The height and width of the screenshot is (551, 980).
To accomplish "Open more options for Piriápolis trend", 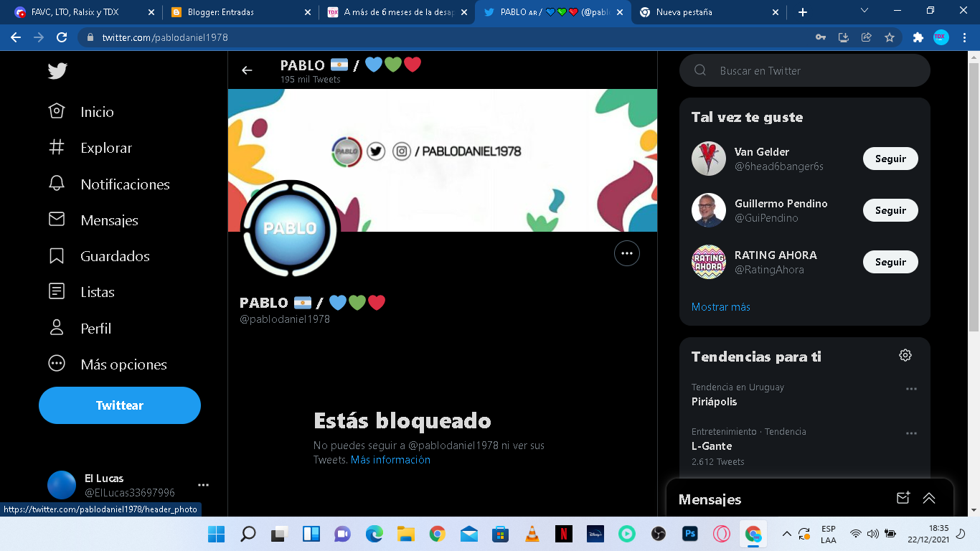I will 911,389.
